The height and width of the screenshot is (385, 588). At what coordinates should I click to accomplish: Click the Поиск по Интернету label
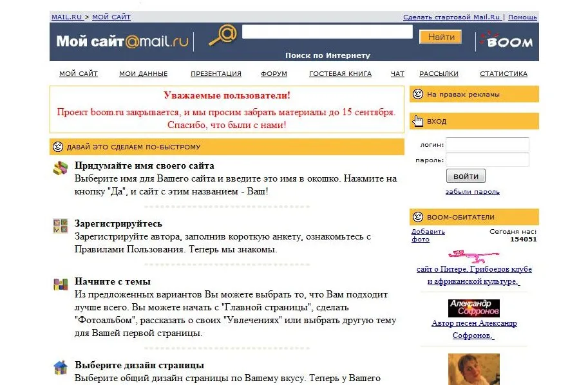[328, 55]
